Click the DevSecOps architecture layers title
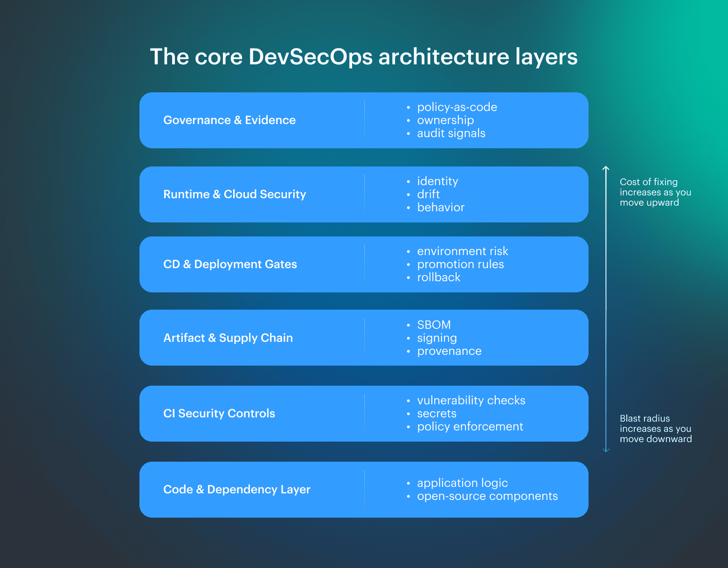The width and height of the screenshot is (728, 568). click(x=363, y=56)
